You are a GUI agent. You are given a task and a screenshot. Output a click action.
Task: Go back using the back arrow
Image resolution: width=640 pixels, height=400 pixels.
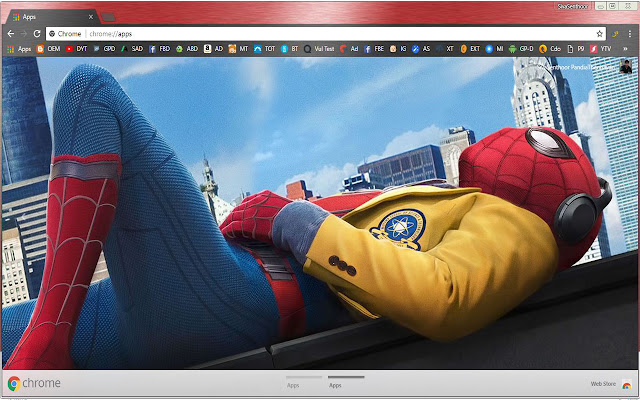[x=11, y=34]
